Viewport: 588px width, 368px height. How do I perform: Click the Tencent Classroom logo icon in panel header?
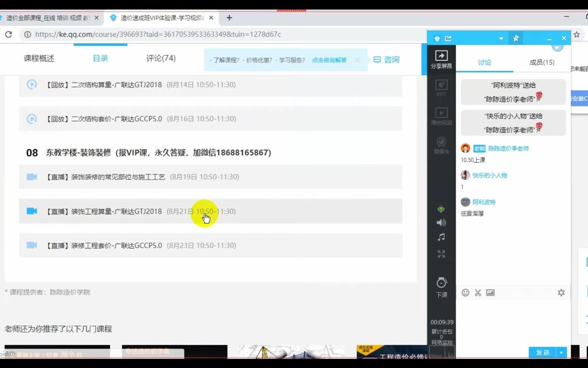pyautogui.click(x=437, y=39)
